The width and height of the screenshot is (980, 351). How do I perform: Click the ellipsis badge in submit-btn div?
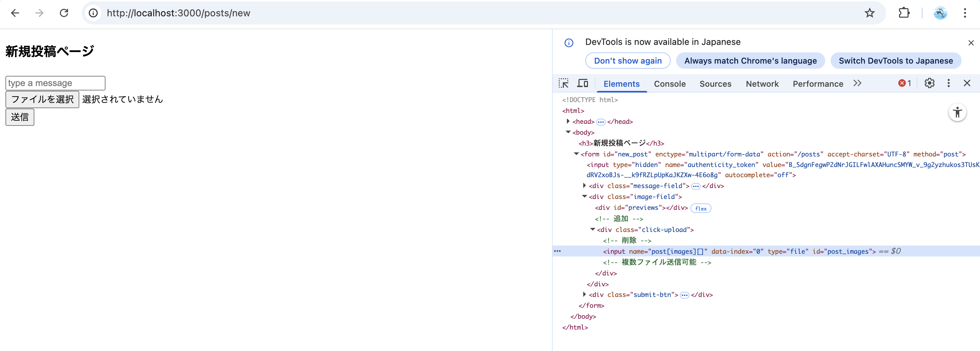coord(684,295)
